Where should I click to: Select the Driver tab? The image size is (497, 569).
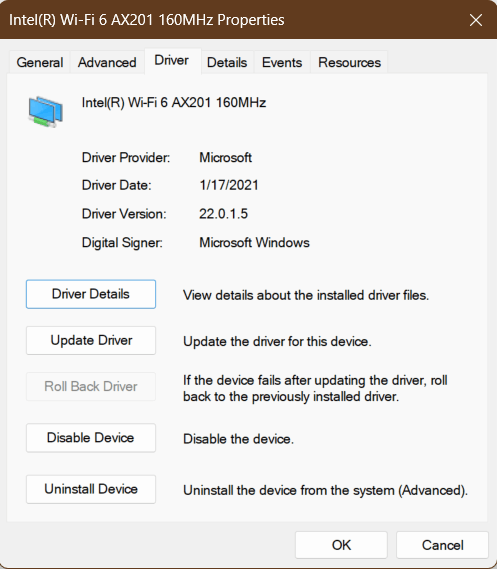pos(172,60)
